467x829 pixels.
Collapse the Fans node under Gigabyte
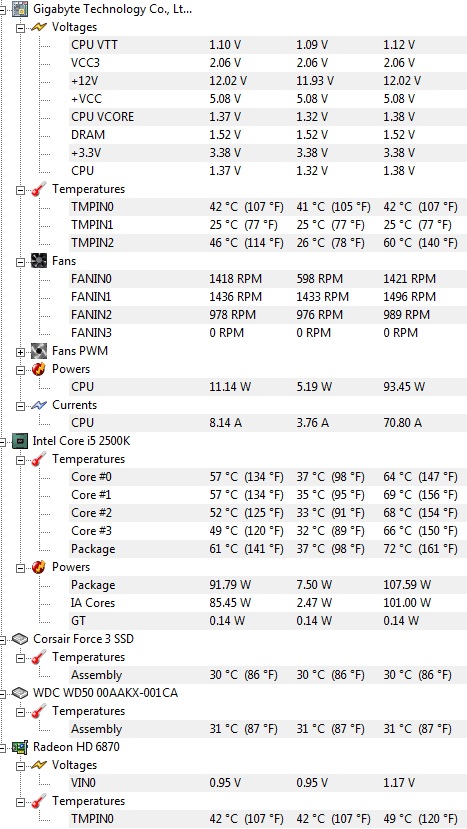(20, 262)
